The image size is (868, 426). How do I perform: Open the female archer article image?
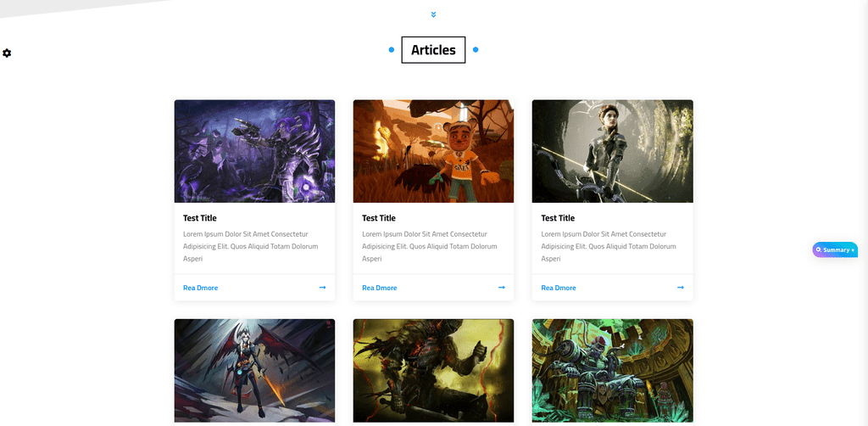tap(612, 151)
